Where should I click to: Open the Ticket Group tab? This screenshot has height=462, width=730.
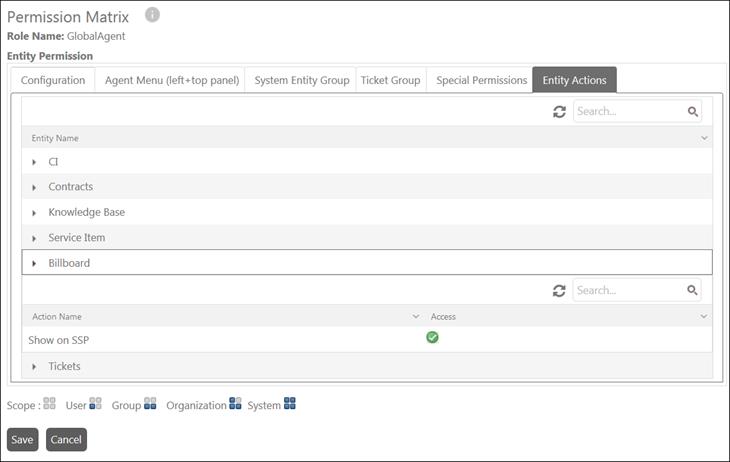pos(390,81)
